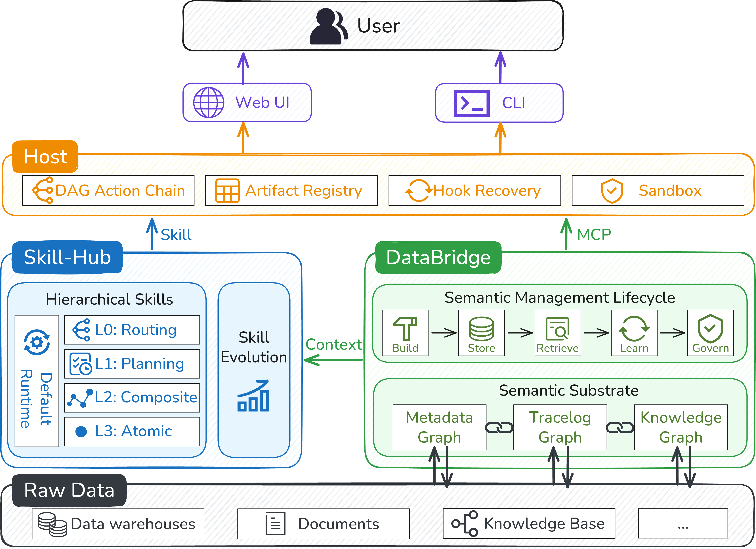Click the L3 Atomic dot icon
The width and height of the screenshot is (756, 549).
[81, 432]
